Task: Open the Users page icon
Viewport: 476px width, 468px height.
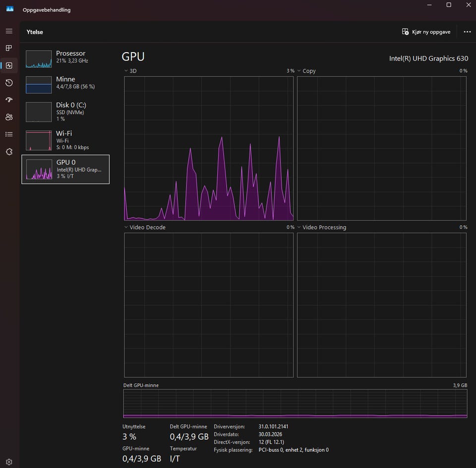Action: pyautogui.click(x=9, y=117)
